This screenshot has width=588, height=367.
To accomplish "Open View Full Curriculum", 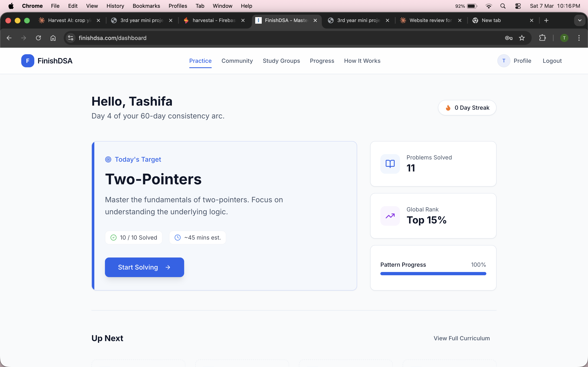I will [461, 338].
